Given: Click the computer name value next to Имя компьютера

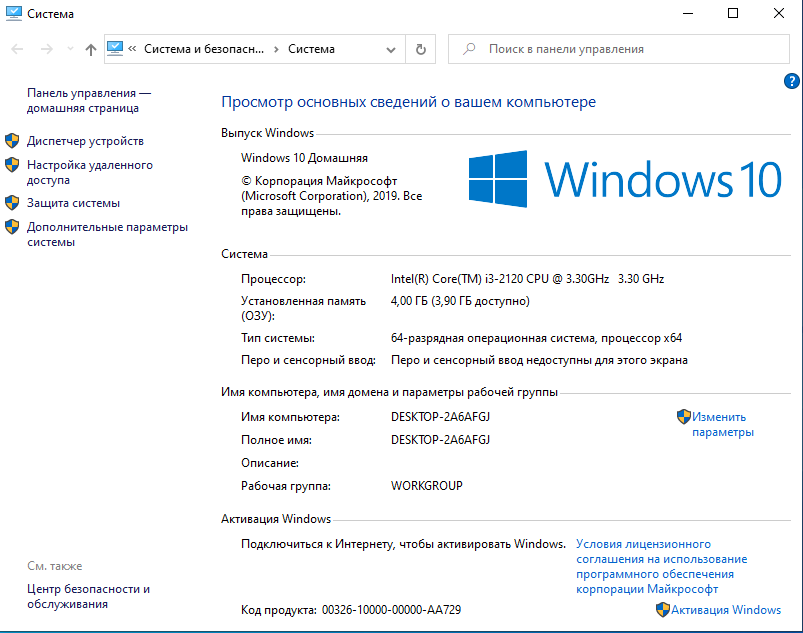Looking at the screenshot, I should [440, 417].
